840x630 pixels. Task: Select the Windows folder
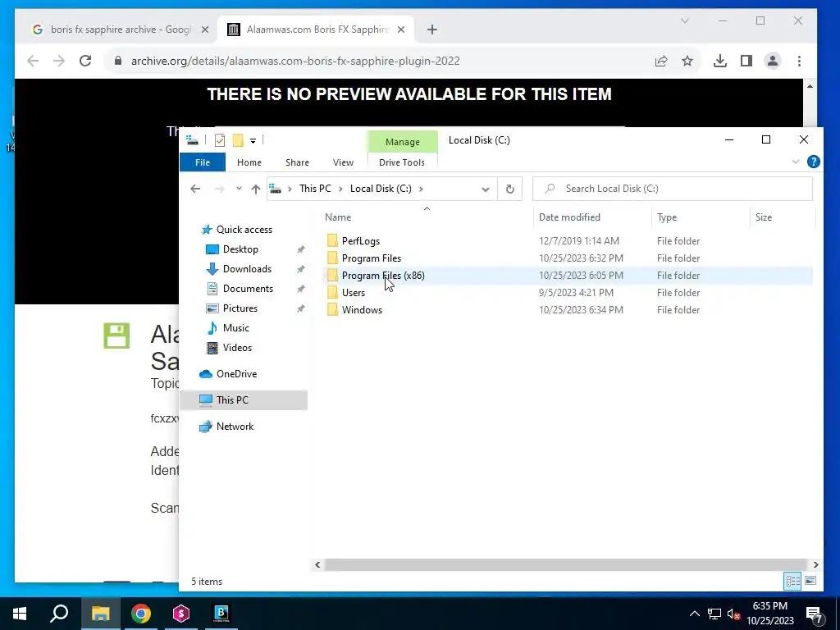click(362, 309)
